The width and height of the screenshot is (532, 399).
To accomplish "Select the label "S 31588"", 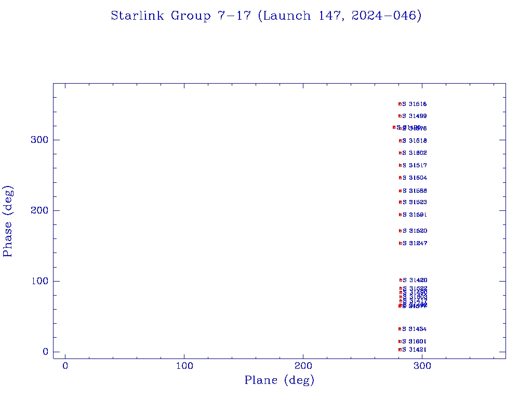I will click(x=415, y=191).
